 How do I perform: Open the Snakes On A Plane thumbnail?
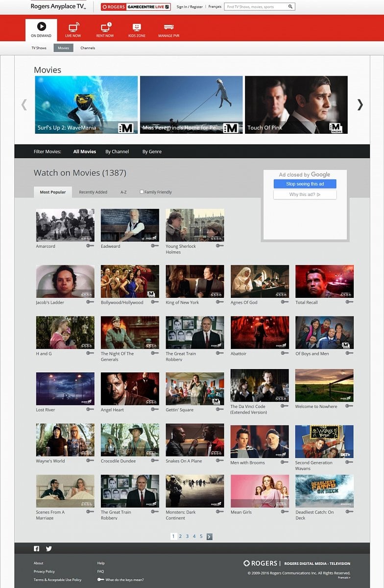point(195,440)
